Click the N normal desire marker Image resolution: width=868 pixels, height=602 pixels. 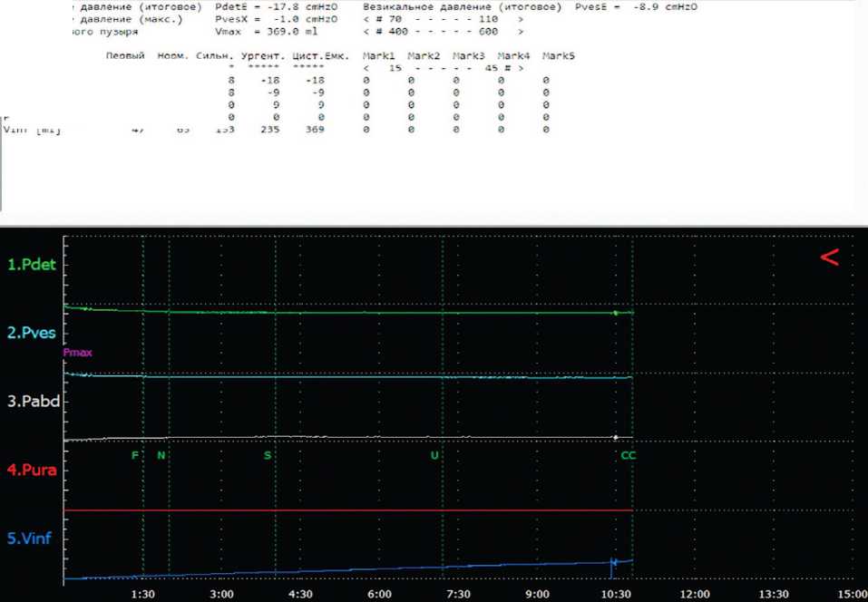point(161,455)
